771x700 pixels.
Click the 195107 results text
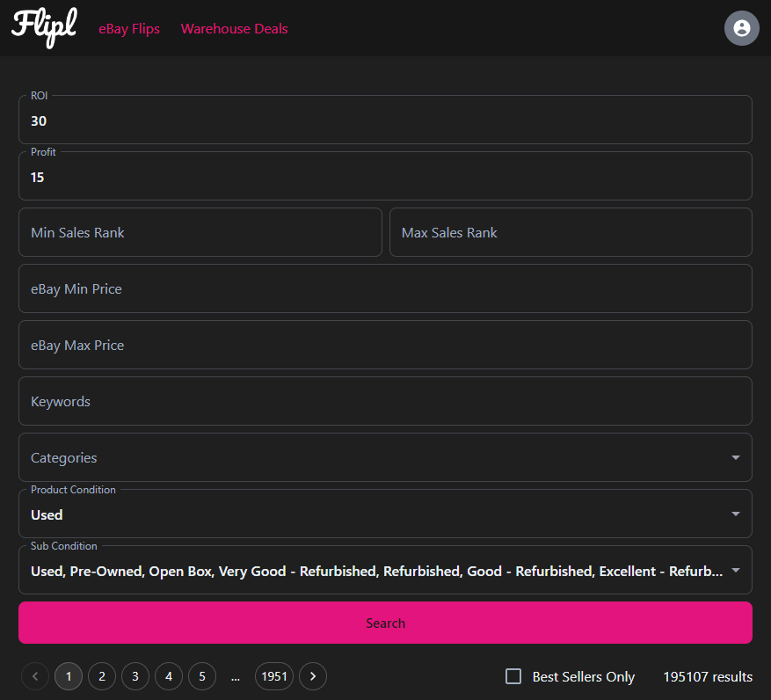tap(708, 677)
